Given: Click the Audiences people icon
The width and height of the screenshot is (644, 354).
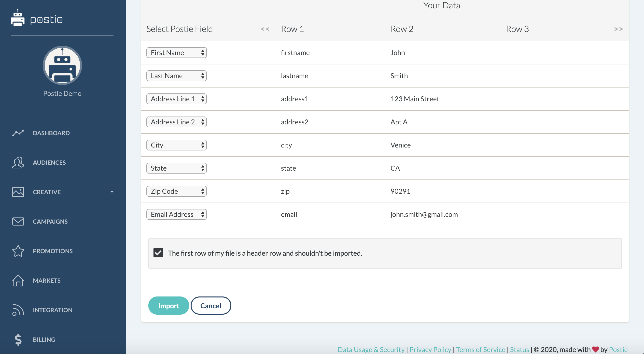Looking at the screenshot, I should click(18, 162).
